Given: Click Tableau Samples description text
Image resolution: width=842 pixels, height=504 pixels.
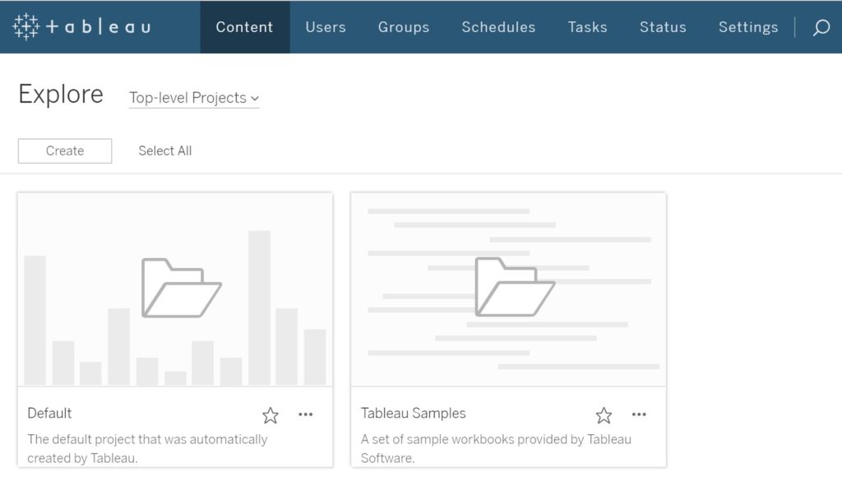Looking at the screenshot, I should [x=496, y=449].
